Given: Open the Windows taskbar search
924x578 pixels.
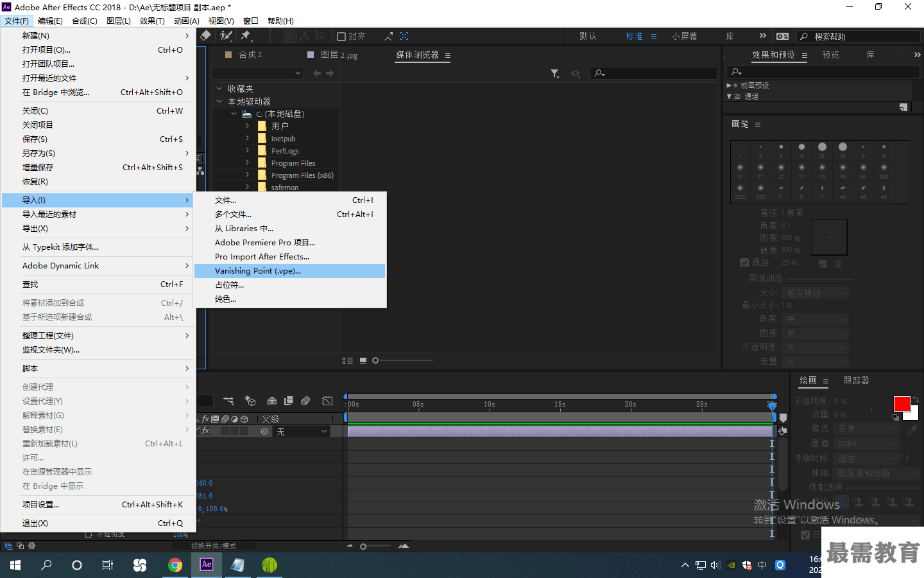Looking at the screenshot, I should (46, 565).
